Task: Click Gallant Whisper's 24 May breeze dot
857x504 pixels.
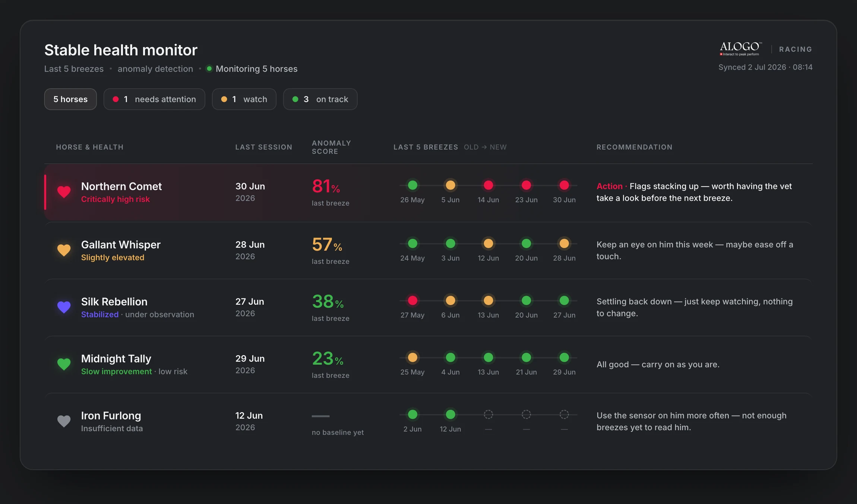Action: point(412,244)
